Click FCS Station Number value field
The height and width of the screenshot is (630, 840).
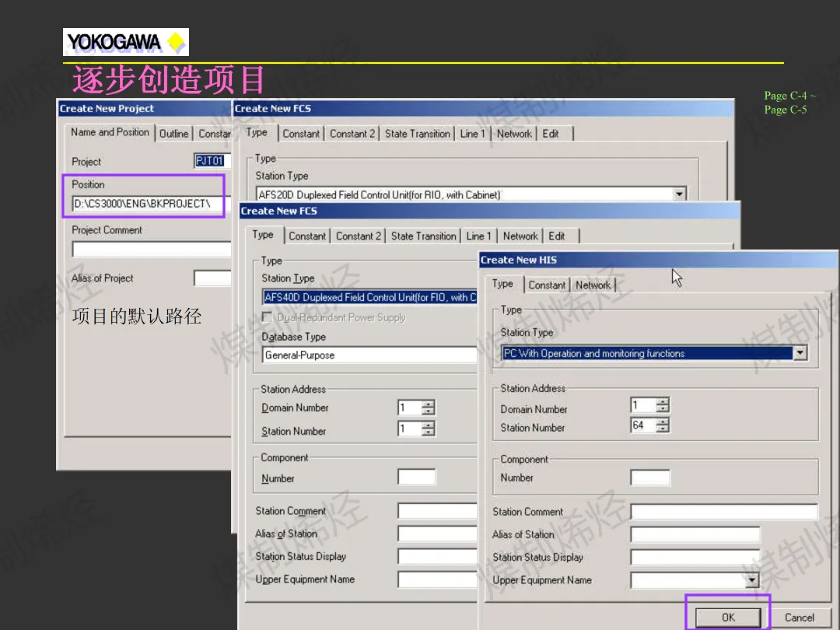tap(409, 429)
